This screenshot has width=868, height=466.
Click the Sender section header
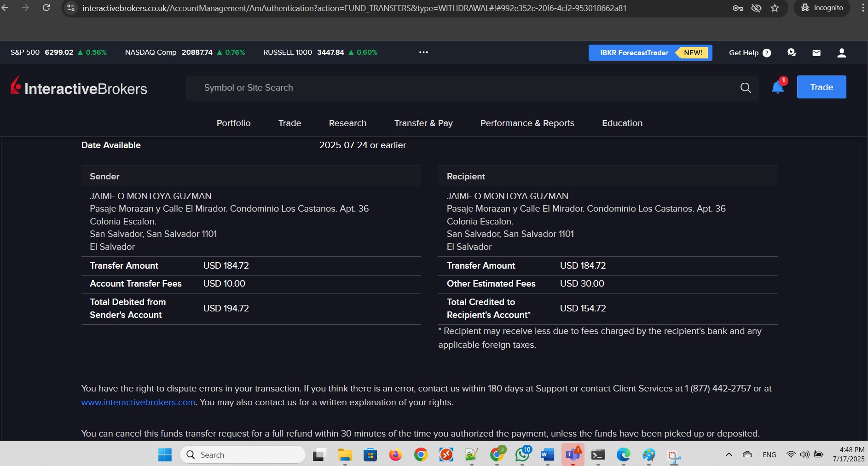click(x=251, y=177)
